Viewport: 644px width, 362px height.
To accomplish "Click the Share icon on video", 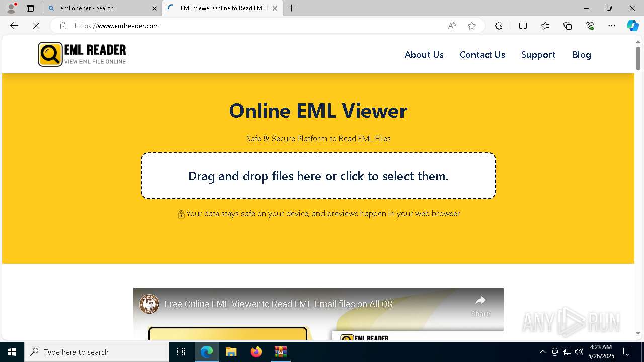I will pos(480,306).
